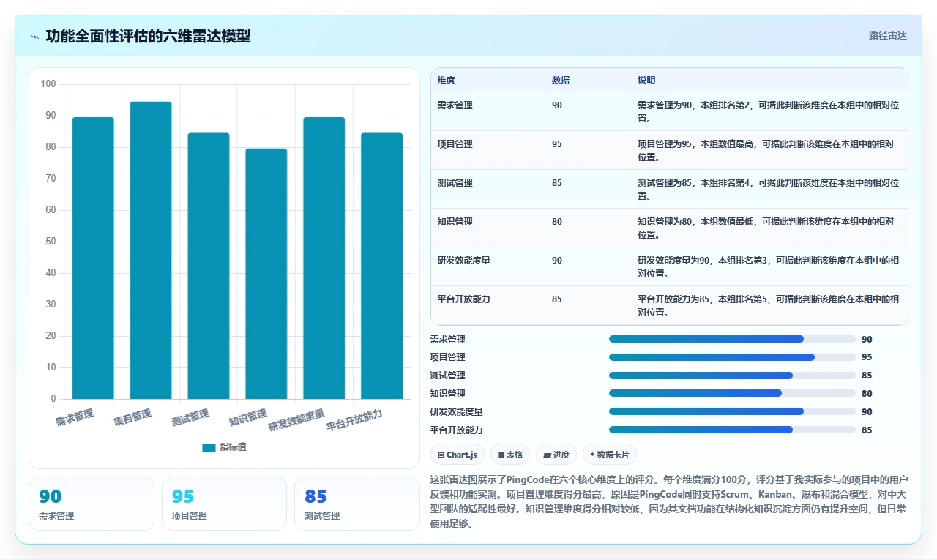The height and width of the screenshot is (560, 937).
Task: Open the 95 项目管理 data card
Action: click(224, 504)
